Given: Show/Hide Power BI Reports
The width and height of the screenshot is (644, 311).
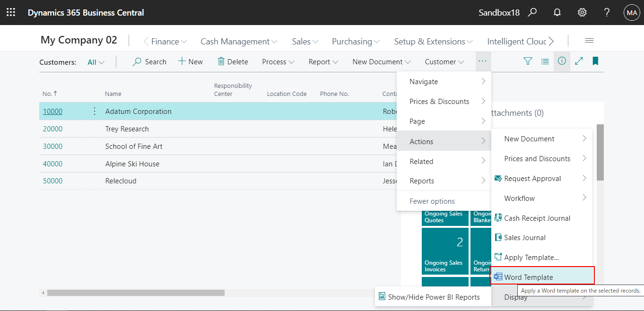Looking at the screenshot, I should tap(433, 296).
